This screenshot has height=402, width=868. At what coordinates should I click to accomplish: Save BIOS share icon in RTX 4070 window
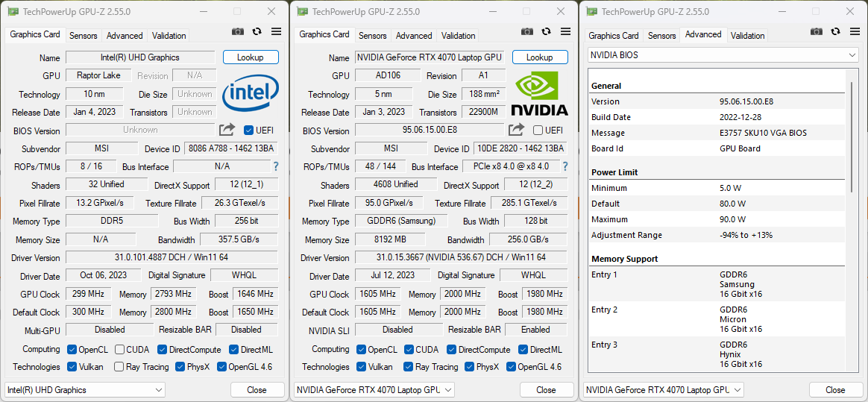[x=517, y=130]
